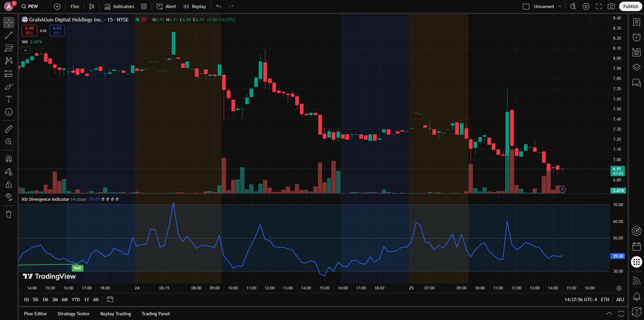Select the All date range
The width and height of the screenshot is (644, 320).
point(96,300)
